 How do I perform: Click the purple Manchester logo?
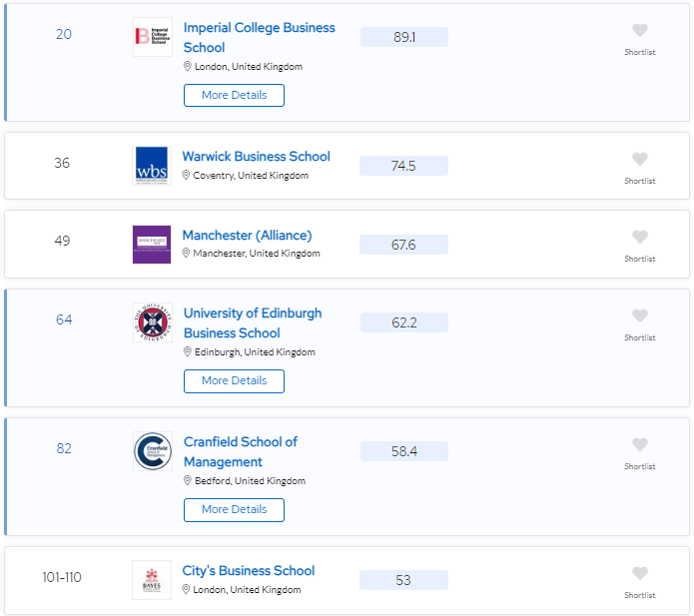click(152, 244)
